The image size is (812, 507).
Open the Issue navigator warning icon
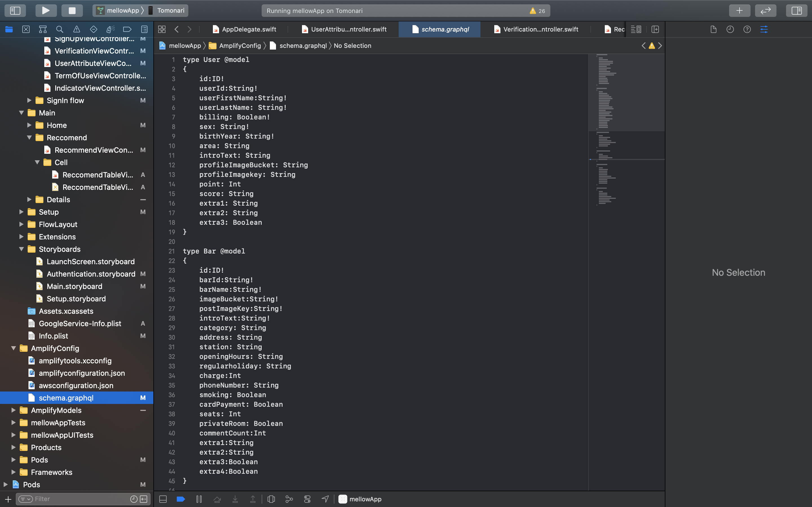pyautogui.click(x=76, y=29)
